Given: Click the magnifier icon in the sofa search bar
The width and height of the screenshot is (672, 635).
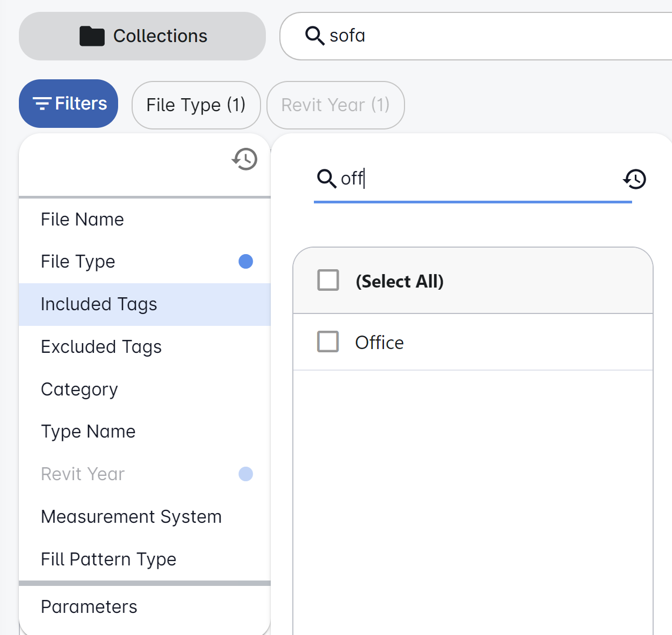Looking at the screenshot, I should pos(314,36).
